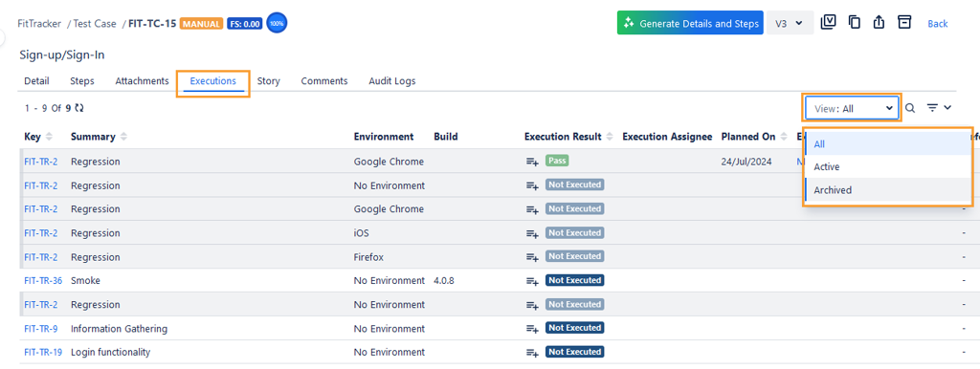This screenshot has height=369, width=980.
Task: Sort by the Execution Result column arrows
Action: pyautogui.click(x=610, y=137)
